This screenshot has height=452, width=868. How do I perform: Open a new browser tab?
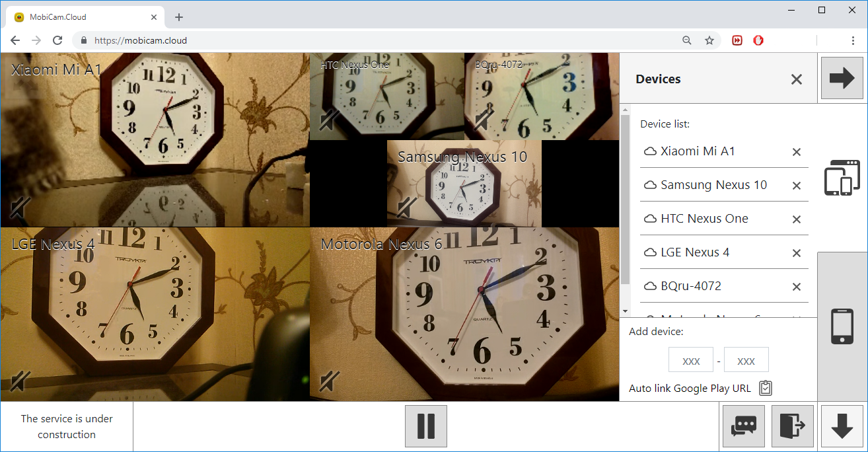178,17
